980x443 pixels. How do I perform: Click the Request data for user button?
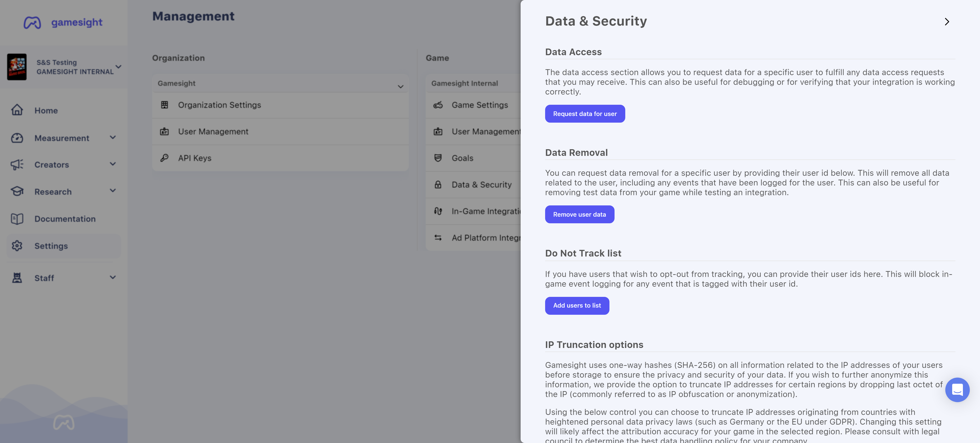click(x=585, y=113)
